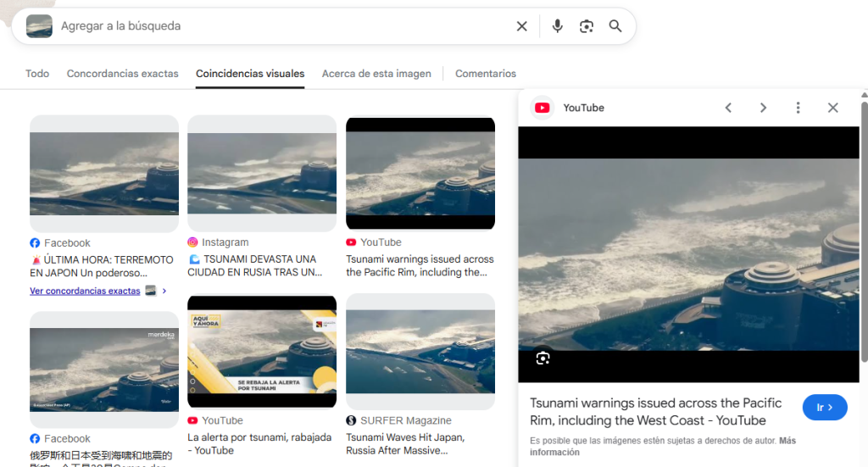Open the Ver concordancias exactas link
The image size is (868, 467).
tap(85, 291)
